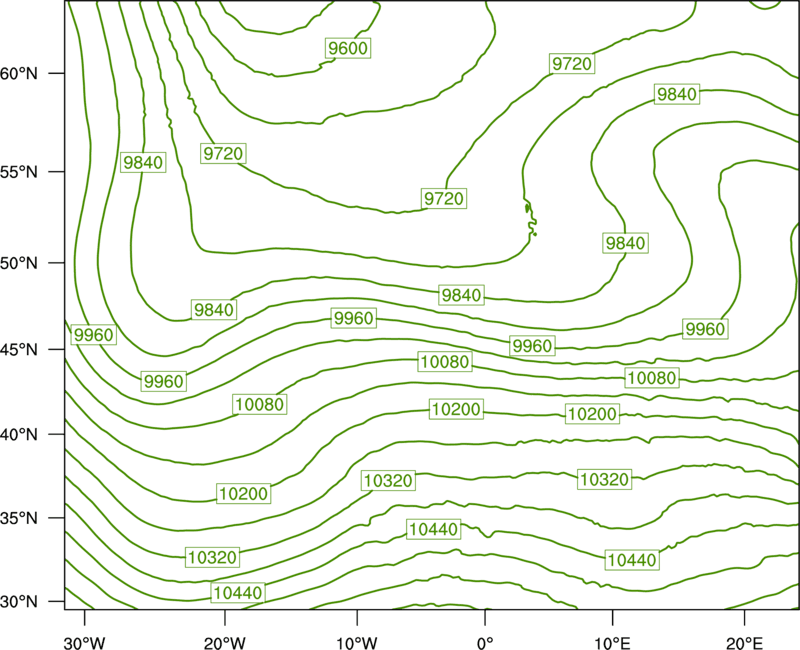Pick the 45°N latitude axis label
Image resolution: width=800 pixels, height=650 pixels.
(x=19, y=349)
